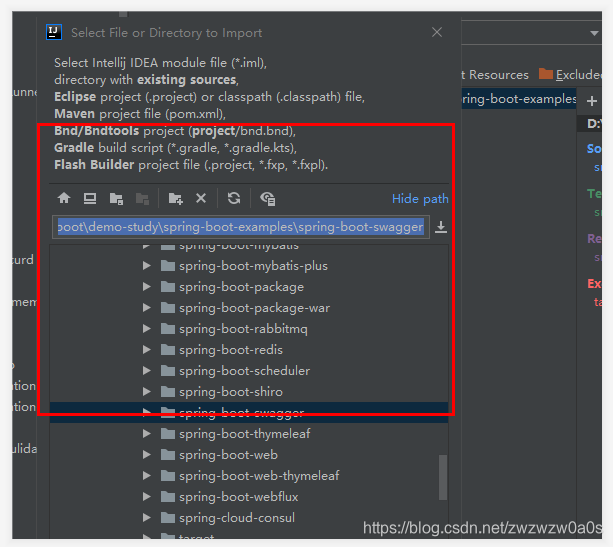Viewport: 613px width, 547px height.
Task: Click the greyed module directory icon
Action: click(x=142, y=199)
